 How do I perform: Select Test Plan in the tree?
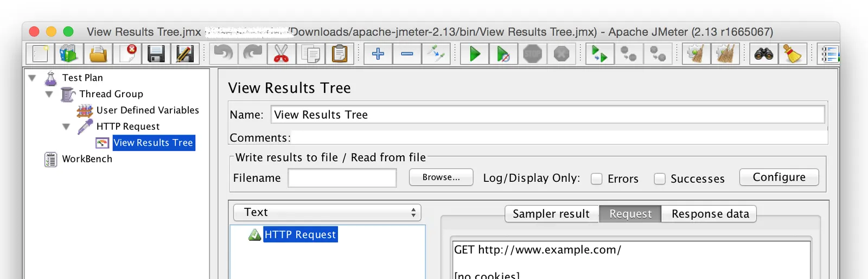pyautogui.click(x=82, y=78)
